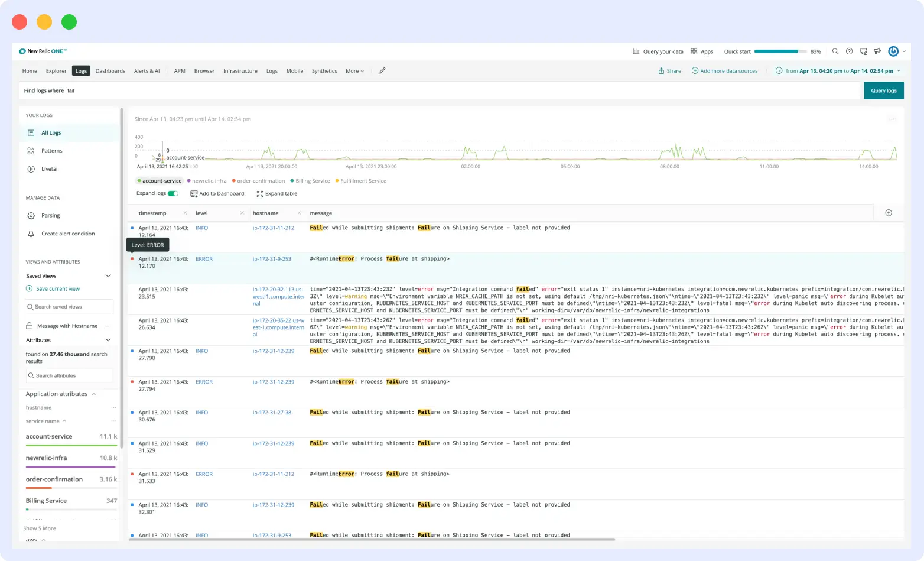Click Add more data sources plus icon
Image resolution: width=924 pixels, height=561 pixels.
[x=695, y=71]
